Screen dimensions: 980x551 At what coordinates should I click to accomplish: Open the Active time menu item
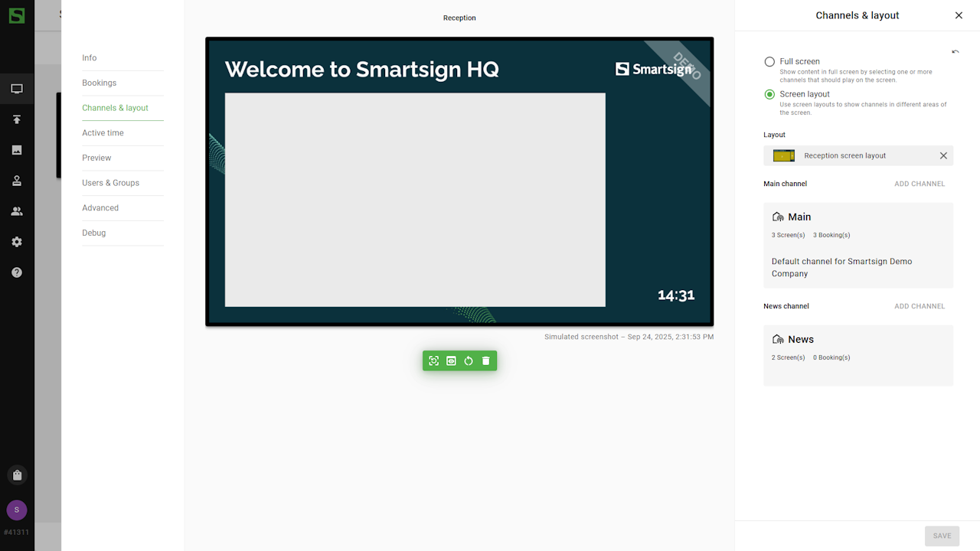(103, 133)
